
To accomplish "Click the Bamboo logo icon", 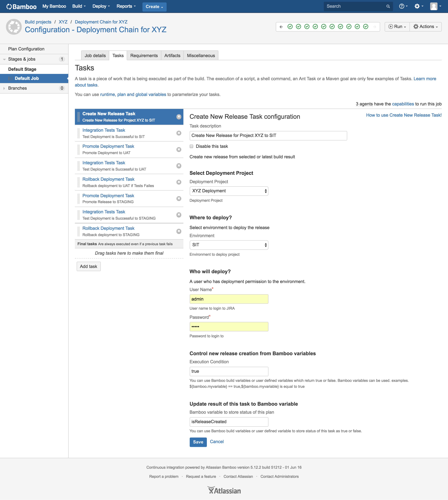I will click(9, 7).
